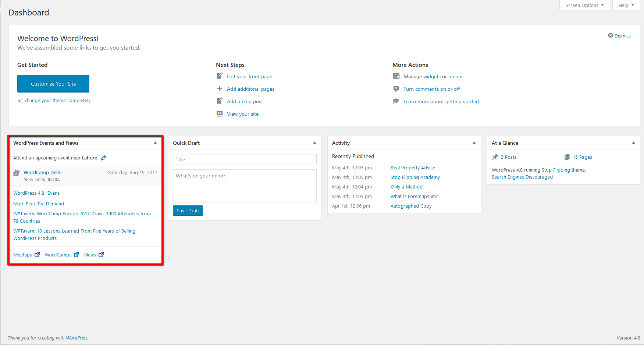
Task: Click the What's on your mind text area
Action: click(245, 186)
